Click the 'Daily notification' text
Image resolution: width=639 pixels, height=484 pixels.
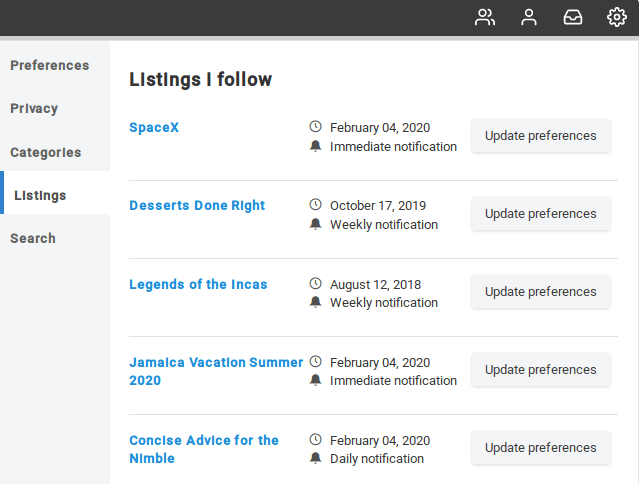coord(377,459)
